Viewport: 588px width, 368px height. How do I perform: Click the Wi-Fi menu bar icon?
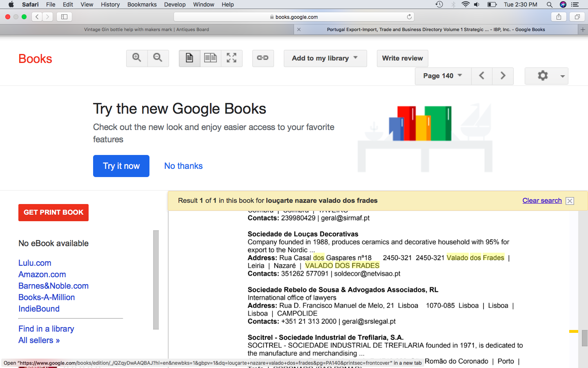(x=465, y=4)
